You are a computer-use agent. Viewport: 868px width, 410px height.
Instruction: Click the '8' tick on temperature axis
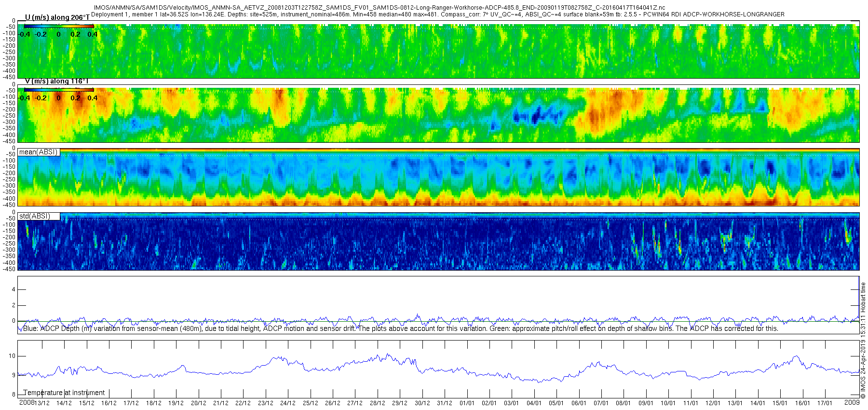pyautogui.click(x=14, y=395)
